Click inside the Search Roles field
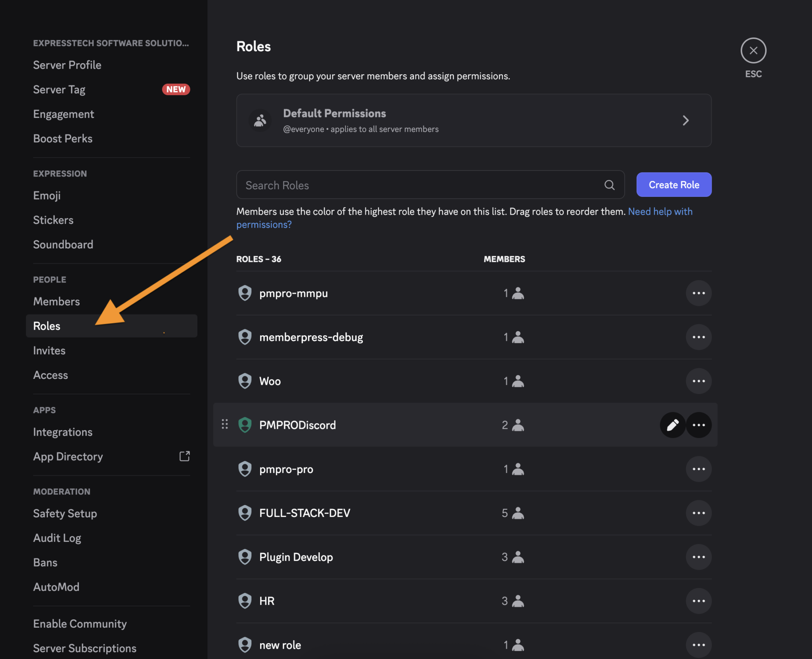The width and height of the screenshot is (812, 659). coord(396,184)
